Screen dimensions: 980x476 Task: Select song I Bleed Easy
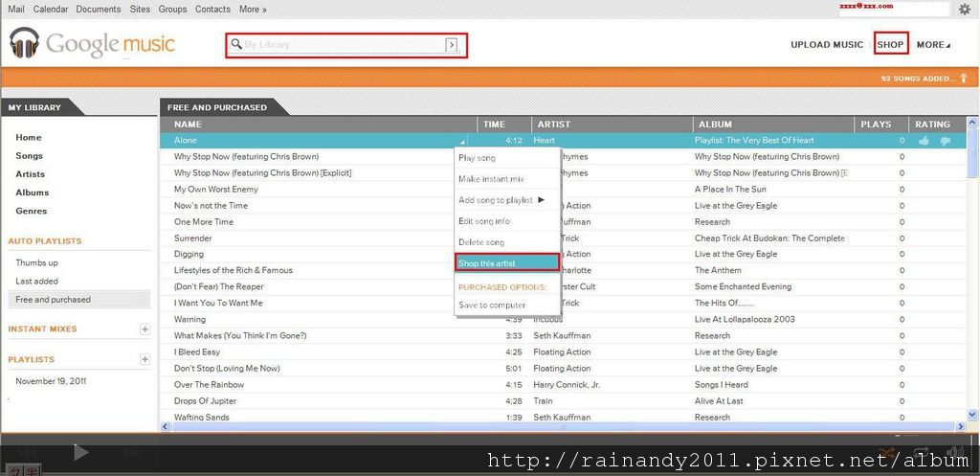(x=197, y=352)
